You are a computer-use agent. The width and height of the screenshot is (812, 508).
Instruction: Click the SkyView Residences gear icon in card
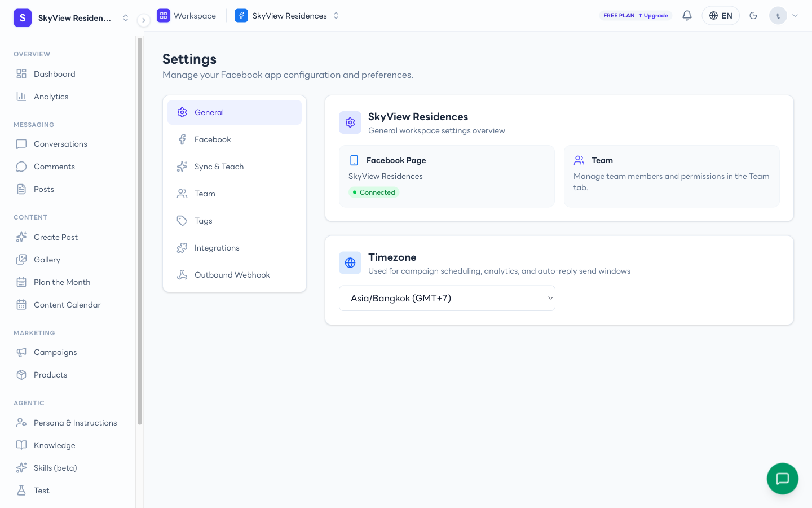tap(350, 122)
